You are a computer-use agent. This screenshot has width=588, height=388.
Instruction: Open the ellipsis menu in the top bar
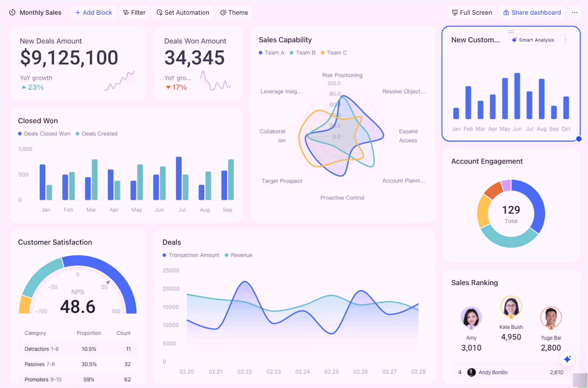click(x=574, y=12)
